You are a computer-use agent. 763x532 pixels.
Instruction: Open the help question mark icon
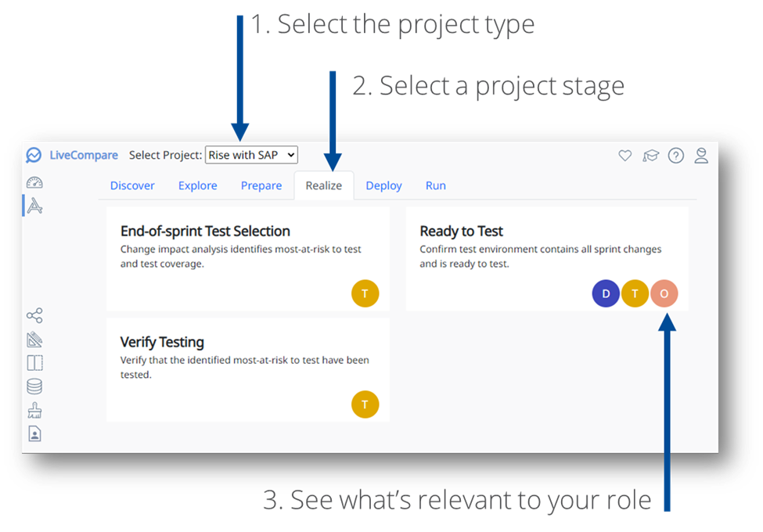(x=676, y=156)
